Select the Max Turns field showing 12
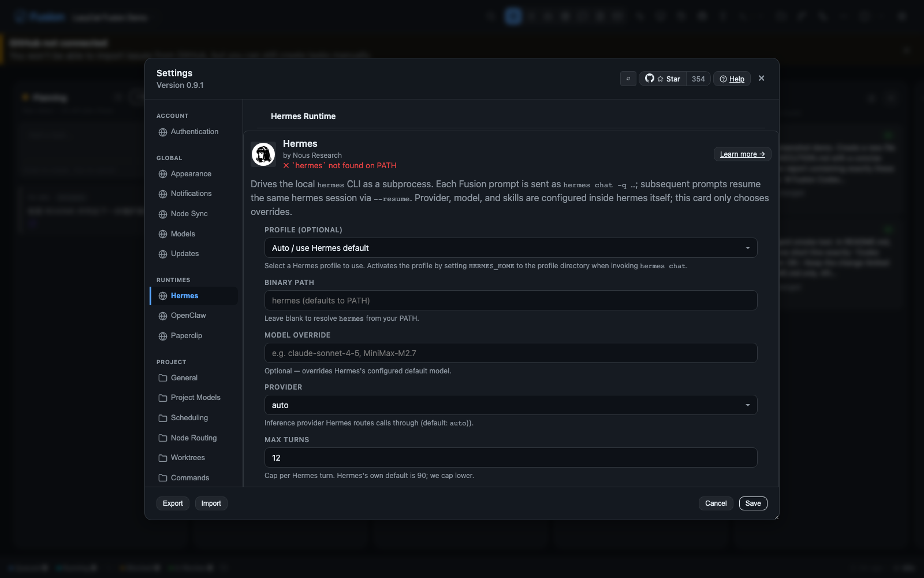Screen dimensions: 924x578 [x=511, y=458]
